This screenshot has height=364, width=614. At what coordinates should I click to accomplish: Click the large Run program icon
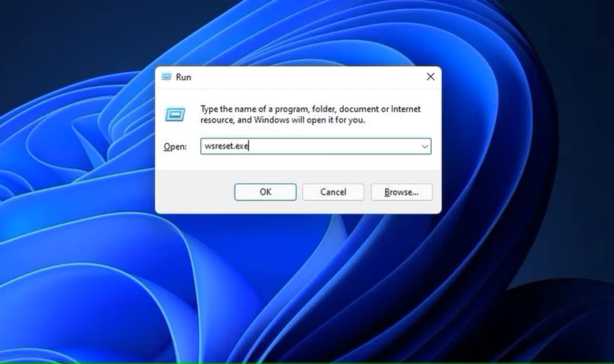[x=175, y=115]
